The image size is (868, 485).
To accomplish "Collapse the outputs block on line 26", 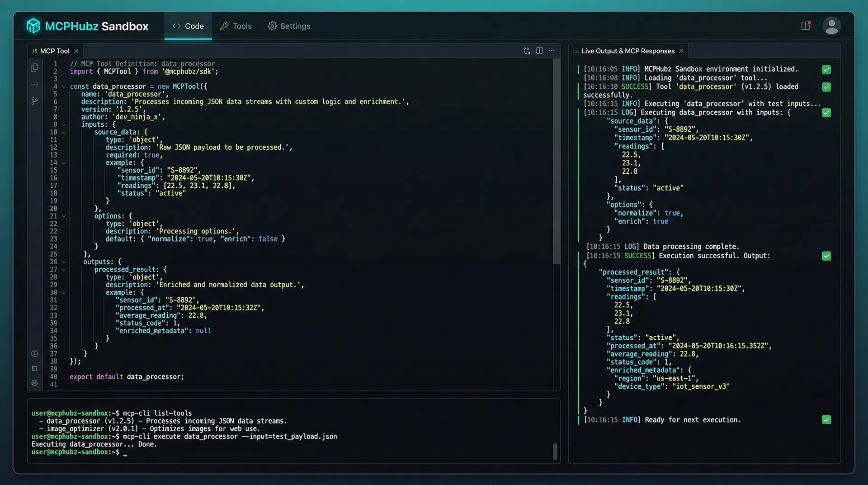I will [63, 262].
